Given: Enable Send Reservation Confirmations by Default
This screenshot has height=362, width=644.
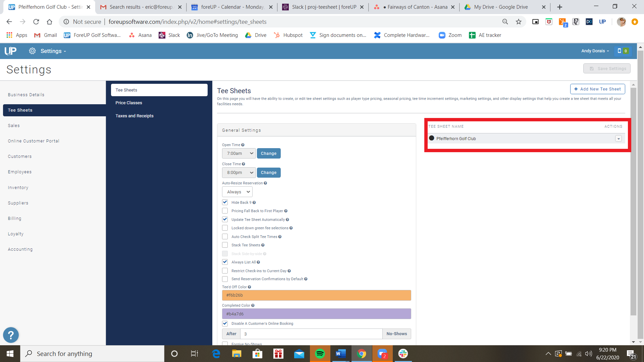Looking at the screenshot, I should 225,279.
